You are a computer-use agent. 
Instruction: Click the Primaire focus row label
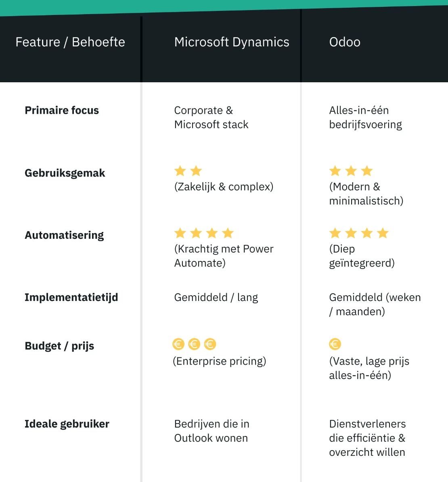(x=62, y=110)
